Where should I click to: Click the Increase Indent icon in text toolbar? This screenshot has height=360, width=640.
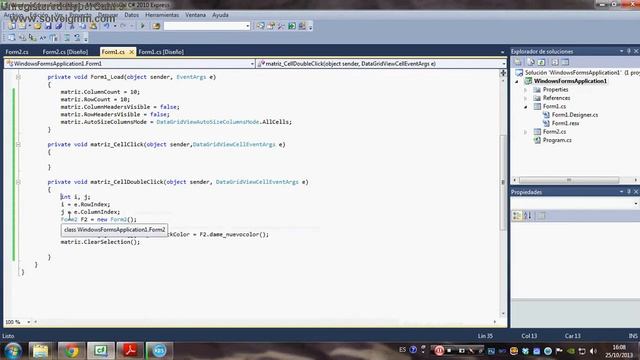(x=53, y=38)
